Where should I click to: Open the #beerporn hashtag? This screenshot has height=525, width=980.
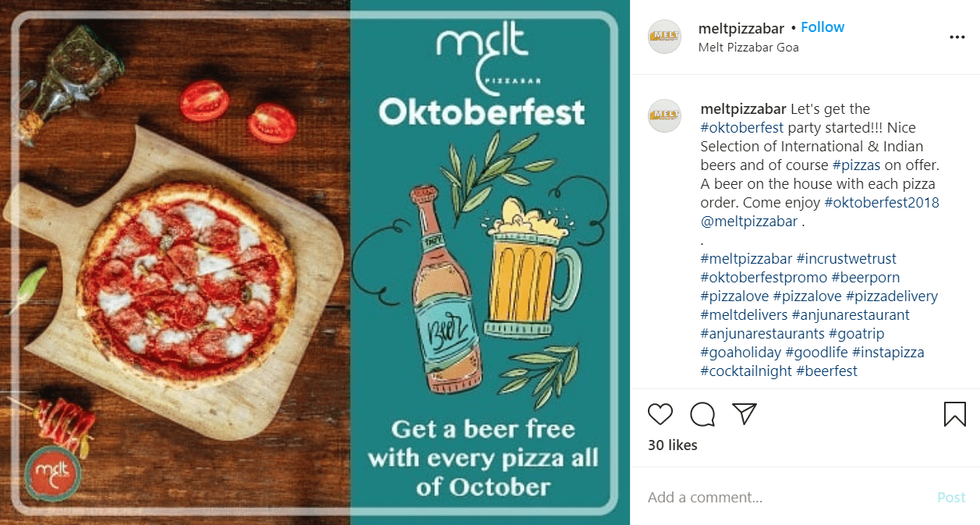click(x=865, y=277)
